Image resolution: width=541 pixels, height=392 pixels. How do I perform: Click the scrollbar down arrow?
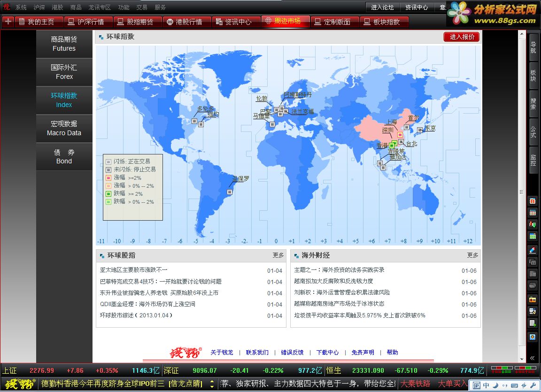pos(522,359)
